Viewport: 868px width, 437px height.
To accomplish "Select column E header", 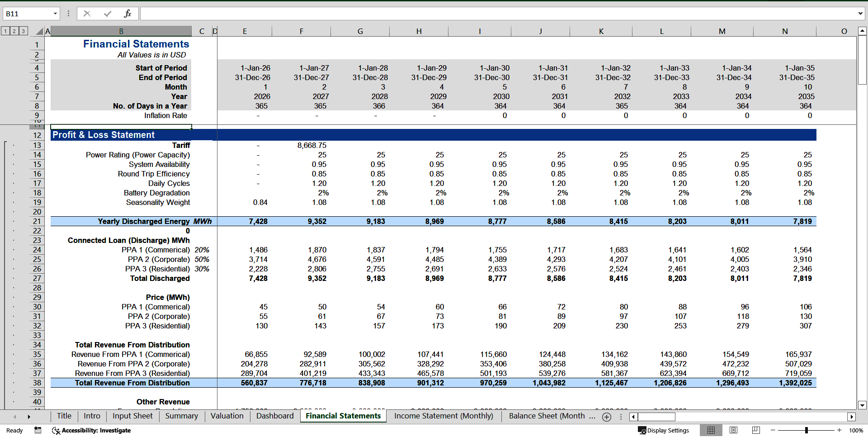I will pos(245,31).
